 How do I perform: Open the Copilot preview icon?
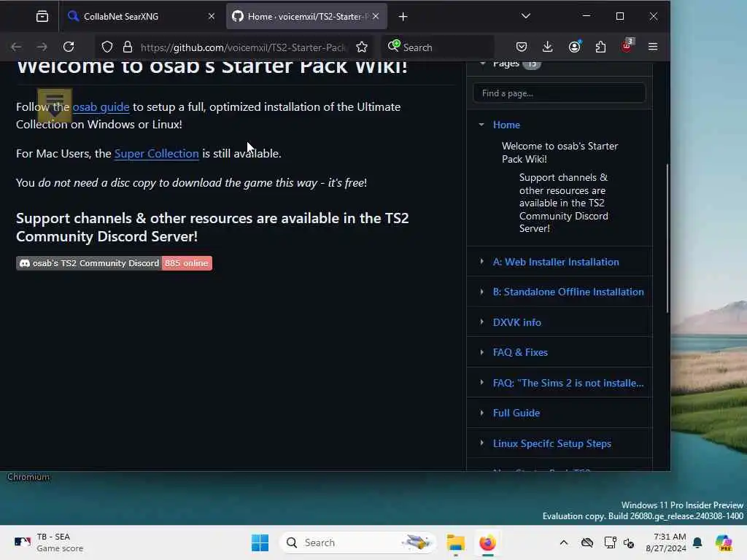tap(723, 542)
